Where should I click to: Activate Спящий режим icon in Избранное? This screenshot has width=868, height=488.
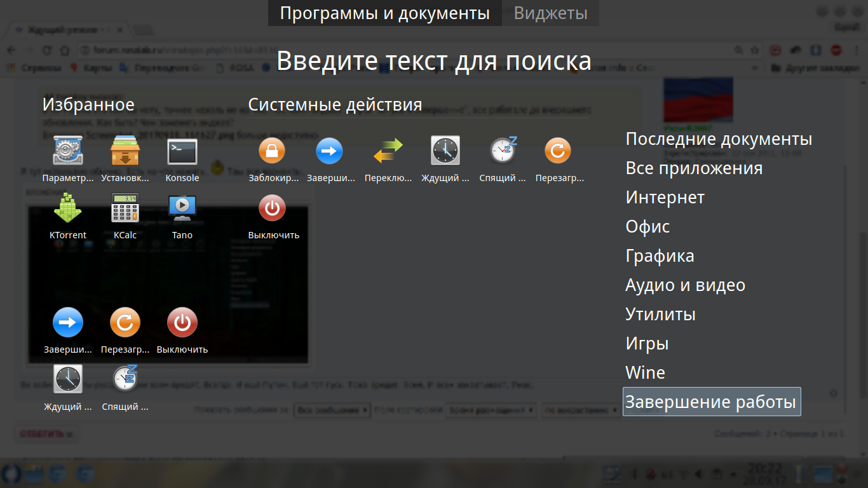pos(125,379)
